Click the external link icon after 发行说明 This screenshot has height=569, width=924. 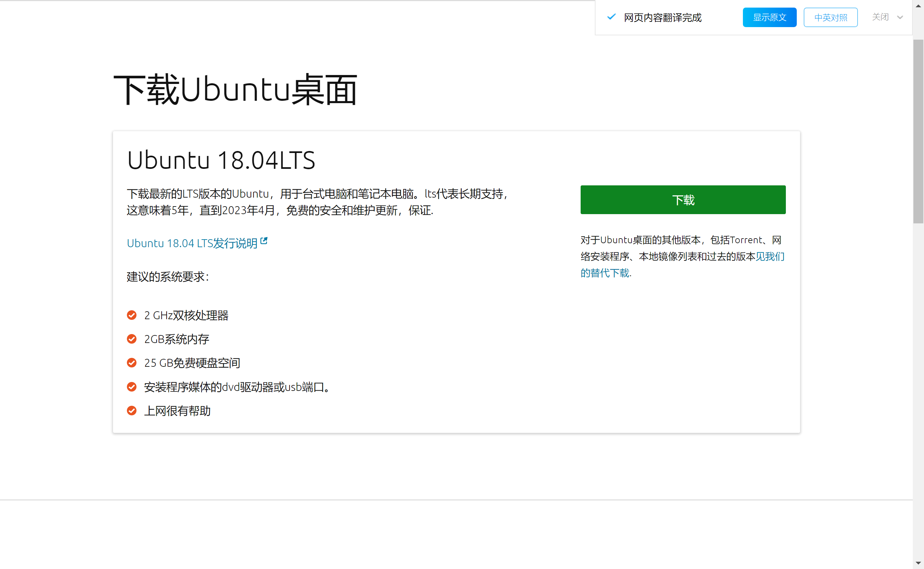264,241
